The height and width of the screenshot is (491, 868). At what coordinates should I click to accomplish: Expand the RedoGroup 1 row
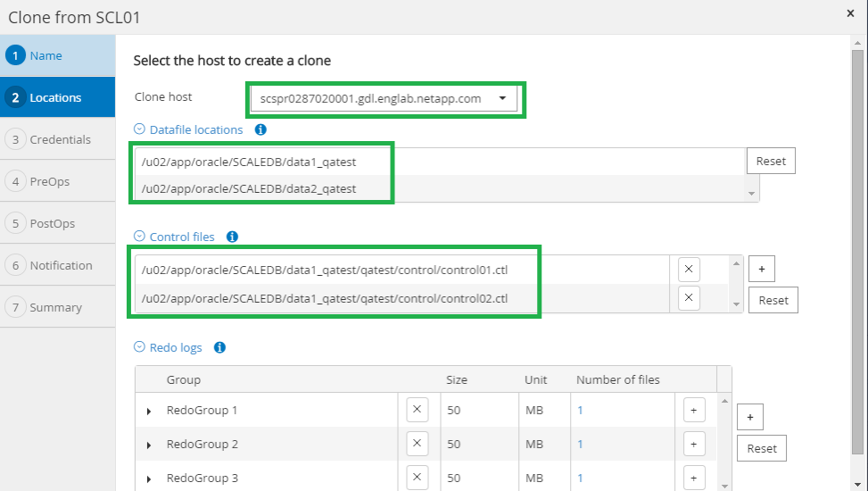tap(149, 411)
